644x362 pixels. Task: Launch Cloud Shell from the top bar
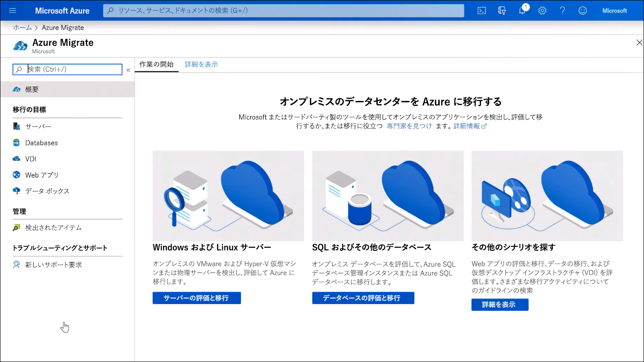(x=481, y=11)
